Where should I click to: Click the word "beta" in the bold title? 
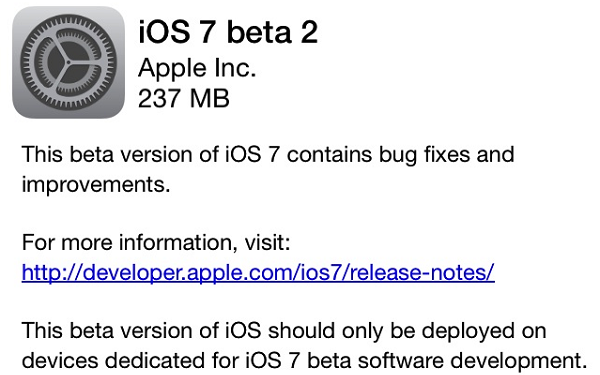coord(259,32)
